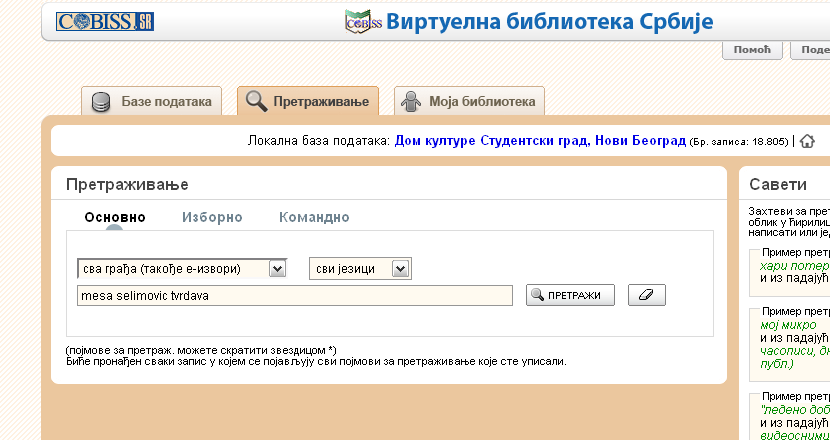Click the Помоћ help button

[x=752, y=50]
